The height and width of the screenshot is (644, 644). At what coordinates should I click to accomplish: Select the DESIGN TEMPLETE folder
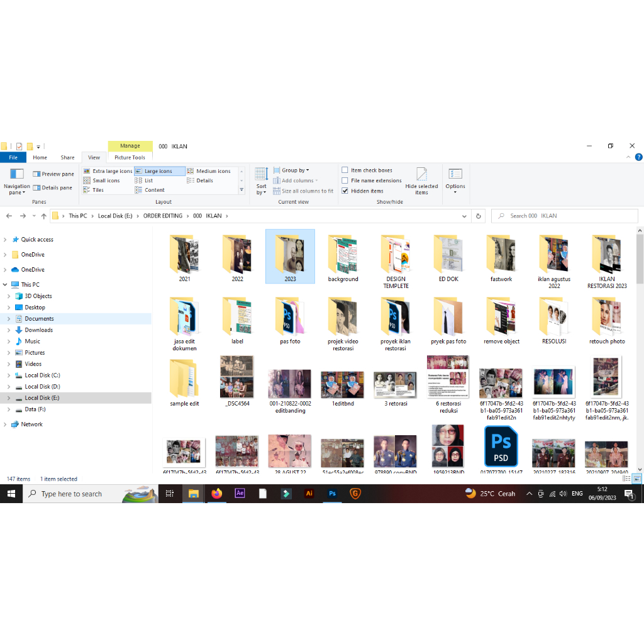(x=396, y=261)
